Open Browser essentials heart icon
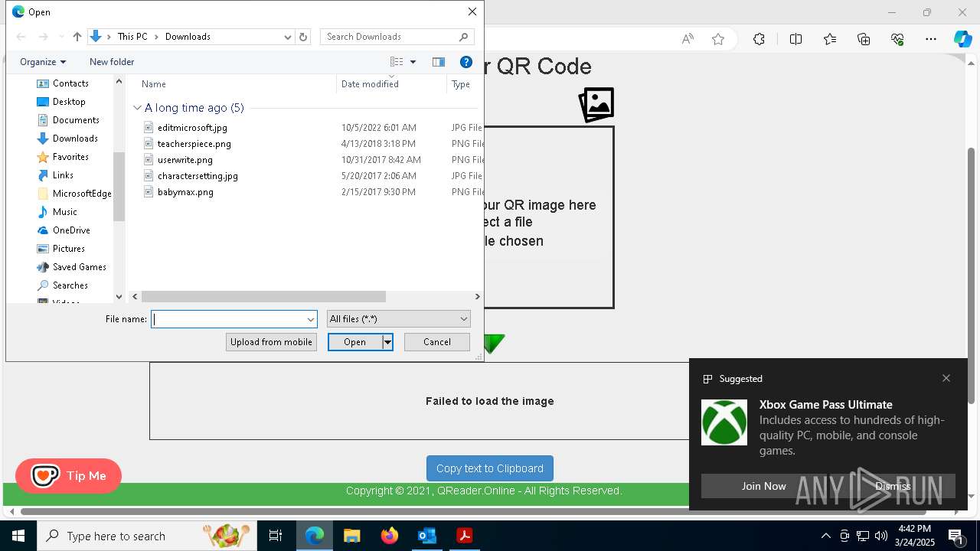The image size is (980, 551). [x=897, y=39]
